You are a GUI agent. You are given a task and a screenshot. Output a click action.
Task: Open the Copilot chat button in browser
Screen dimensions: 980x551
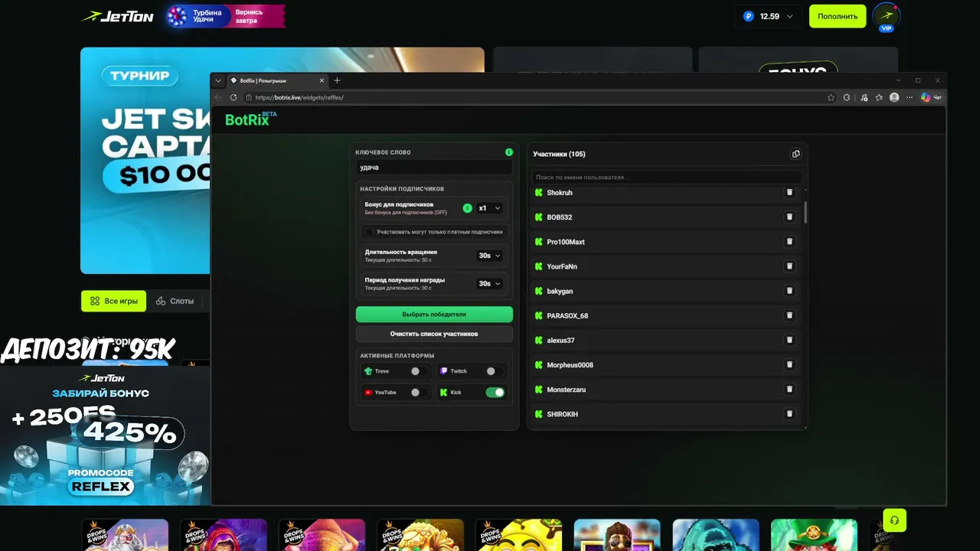click(931, 97)
